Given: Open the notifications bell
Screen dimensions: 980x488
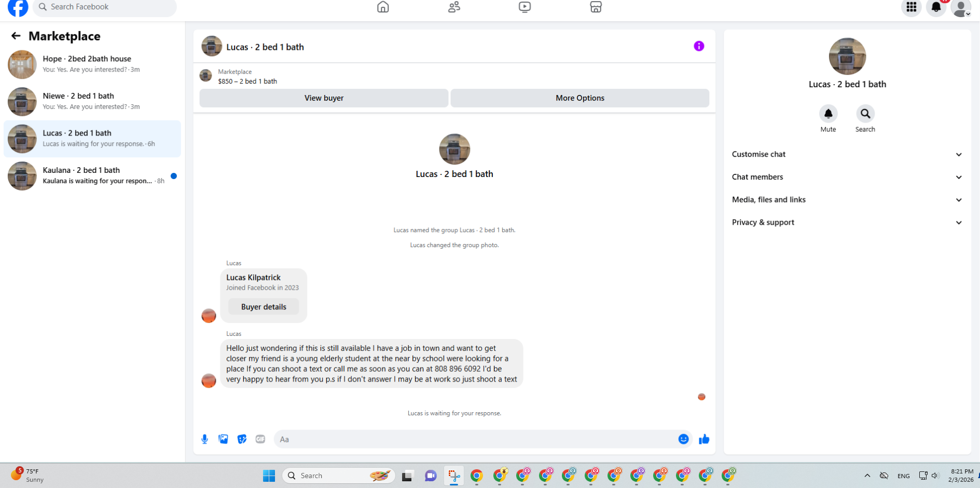Looking at the screenshot, I should 936,7.
